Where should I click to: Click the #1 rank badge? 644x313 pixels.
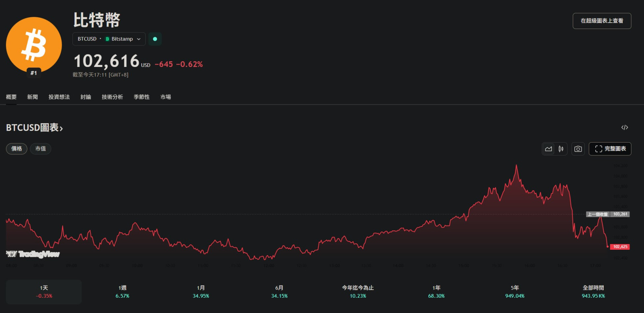click(34, 73)
